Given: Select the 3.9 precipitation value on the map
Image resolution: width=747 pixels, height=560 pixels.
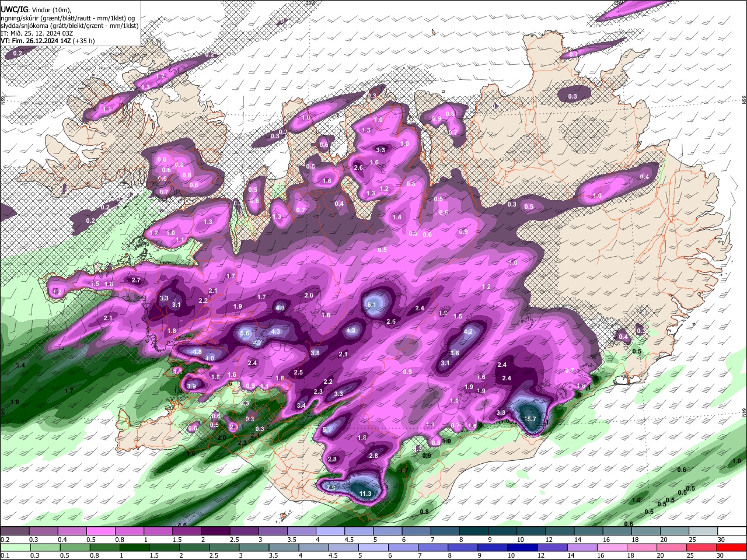Looking at the screenshot, I should tap(191, 386).
